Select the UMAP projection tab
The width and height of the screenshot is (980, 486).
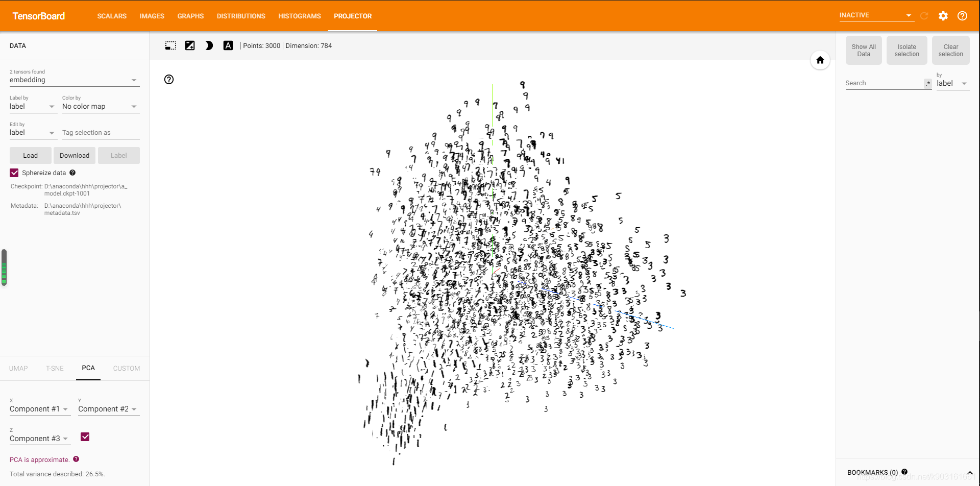(18, 368)
